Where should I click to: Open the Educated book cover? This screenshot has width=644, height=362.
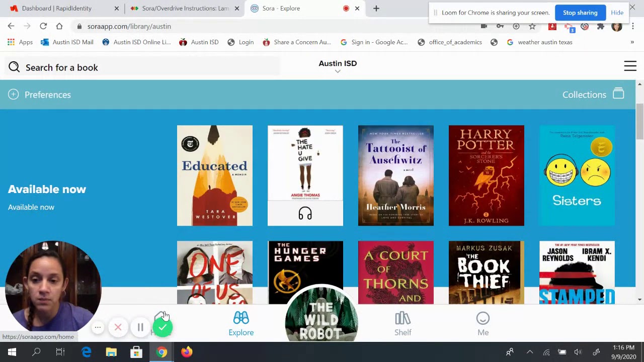tap(215, 175)
